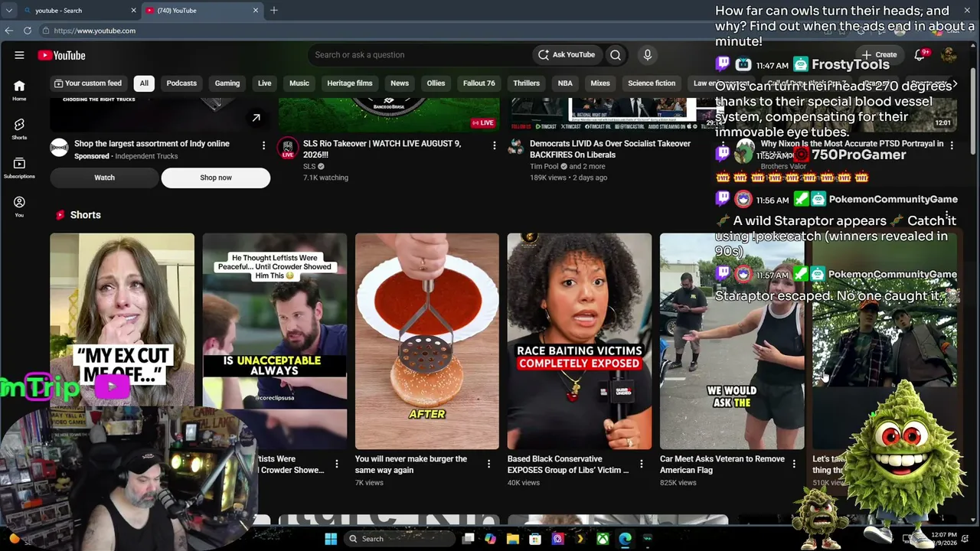Viewport: 980px width, 551px height.
Task: Open 'Democrats LIVID' video title
Action: point(610,148)
